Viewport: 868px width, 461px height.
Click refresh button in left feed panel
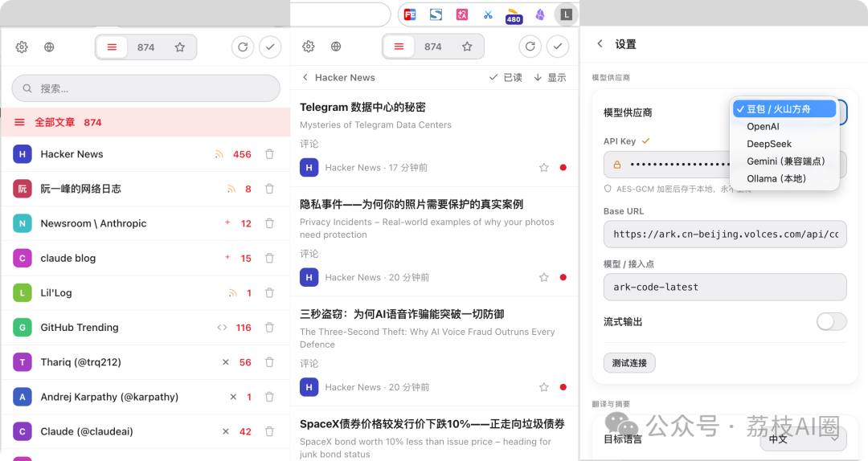[243, 47]
